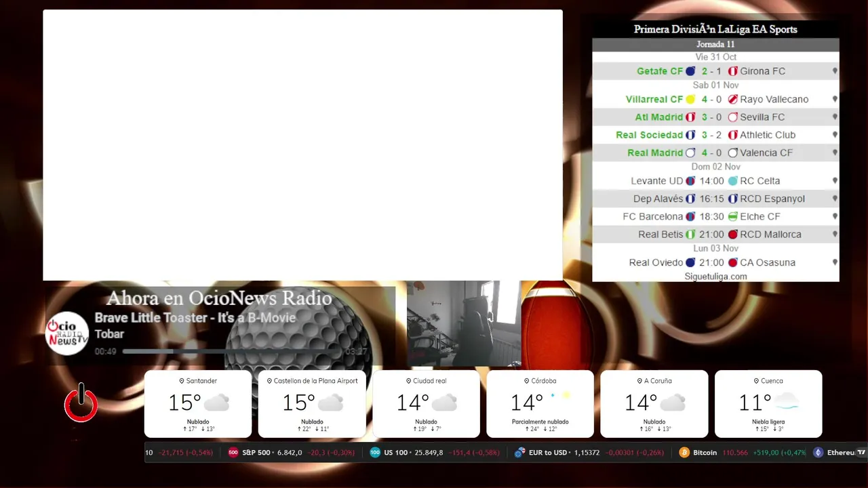The image size is (868, 488).
Task: Click the 'Dom 02 Nov' date header
Action: pos(715,167)
